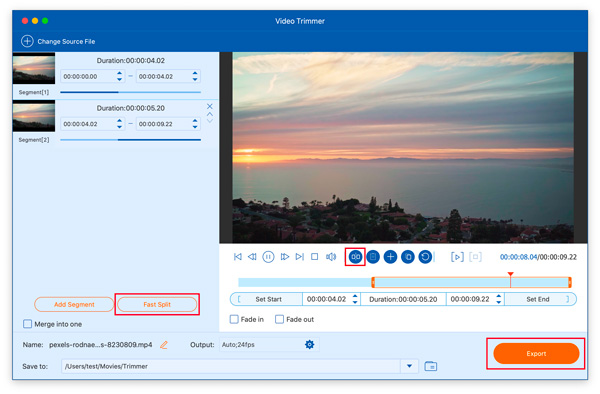Click the pencil icon to rename file
Viewport: 600px width, 394px height.
point(164,345)
